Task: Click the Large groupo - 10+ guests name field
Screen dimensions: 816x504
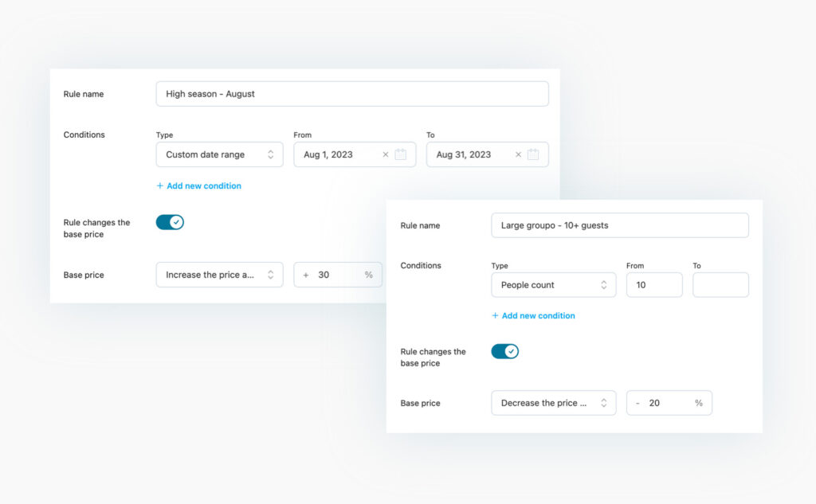Action: point(619,225)
